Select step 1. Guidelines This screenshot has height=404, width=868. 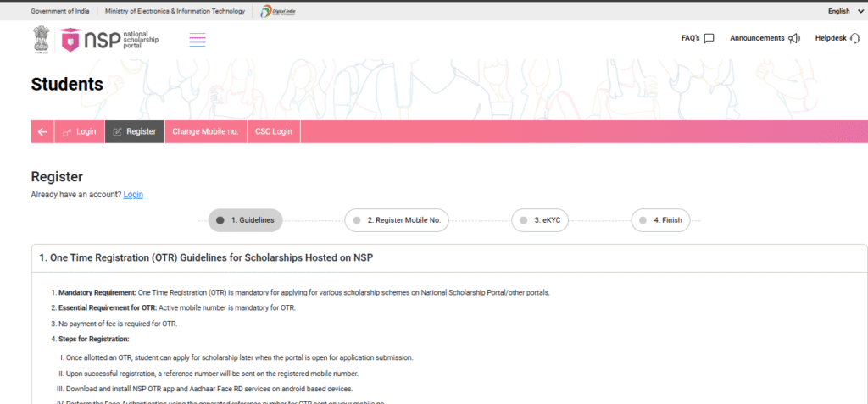pos(246,220)
